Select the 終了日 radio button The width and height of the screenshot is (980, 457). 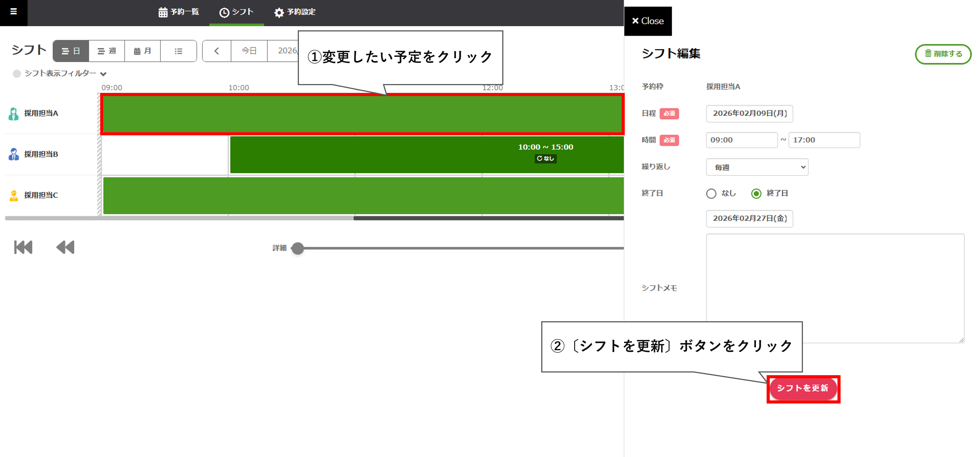tap(756, 194)
